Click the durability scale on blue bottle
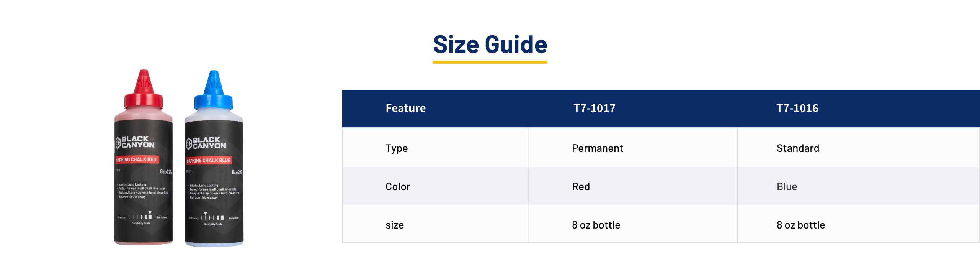The width and height of the screenshot is (980, 273). point(214,218)
